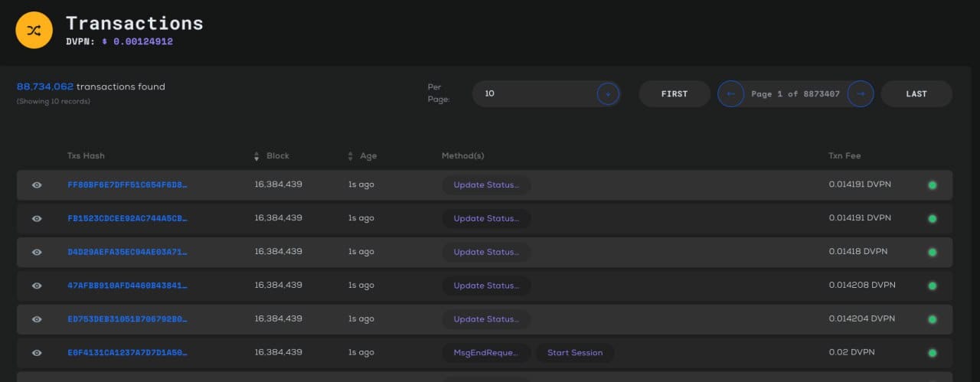980x382 pixels.
Task: Click the Start Session method badge
Action: [x=575, y=353]
